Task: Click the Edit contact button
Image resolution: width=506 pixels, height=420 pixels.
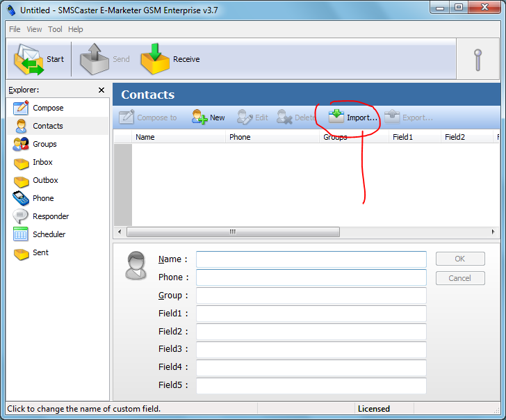Action: coord(252,118)
